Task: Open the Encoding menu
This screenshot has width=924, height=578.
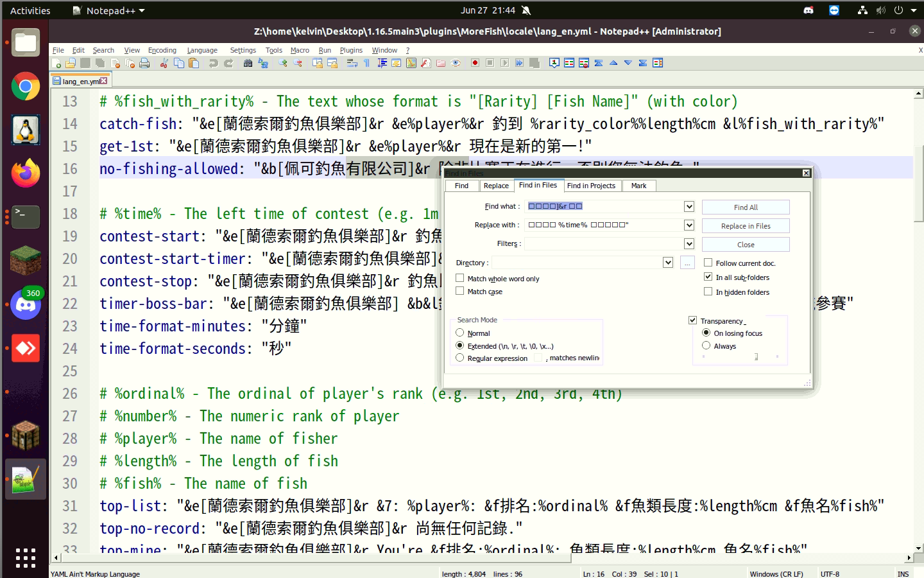Action: (x=162, y=50)
